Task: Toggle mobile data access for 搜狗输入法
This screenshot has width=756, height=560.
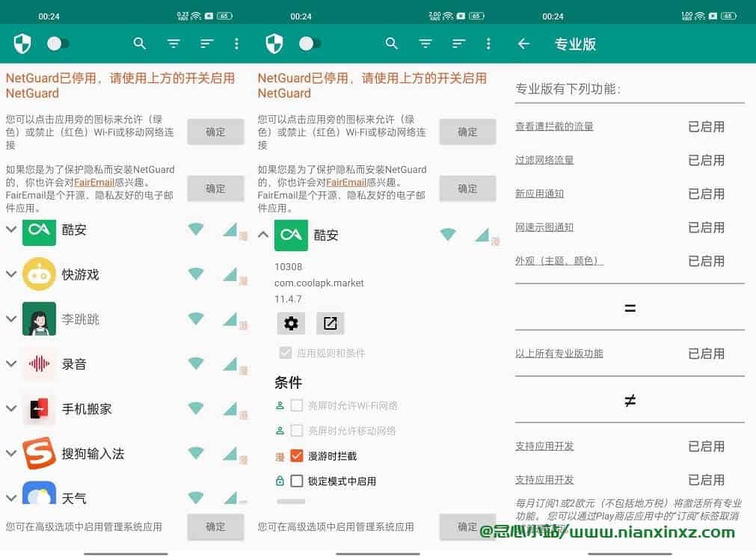Action: click(x=230, y=454)
